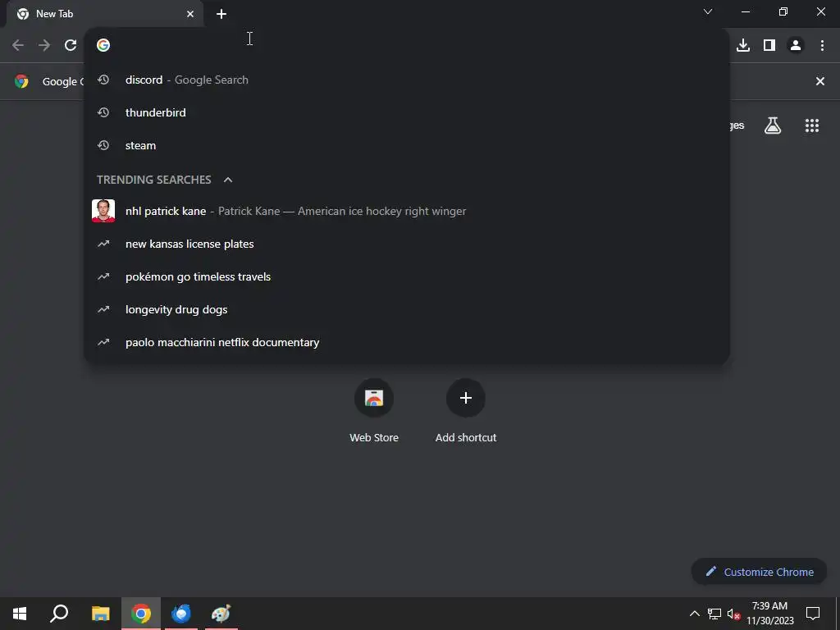Screen dimensions: 840x630
Task: Click the Chrome taskbar icon
Action: [141, 614]
